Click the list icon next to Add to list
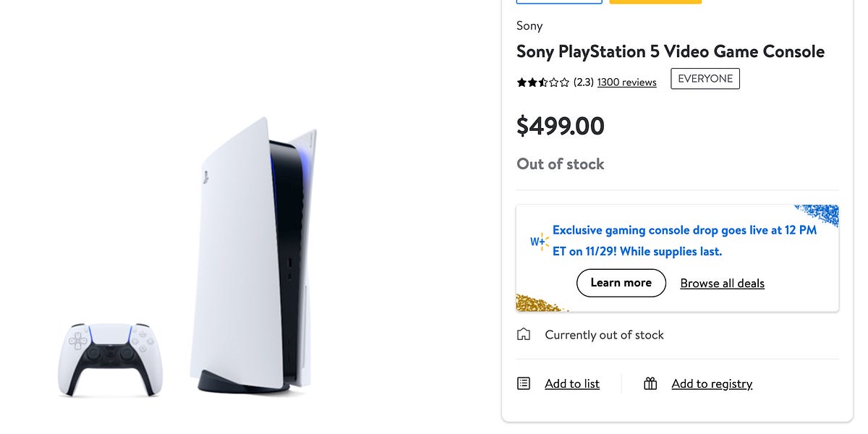 pos(523,383)
